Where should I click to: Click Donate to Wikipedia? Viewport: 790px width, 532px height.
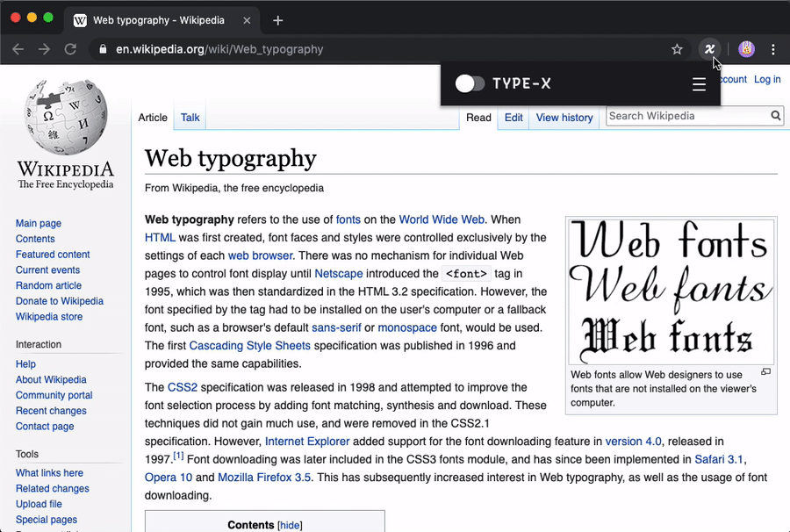coord(60,301)
